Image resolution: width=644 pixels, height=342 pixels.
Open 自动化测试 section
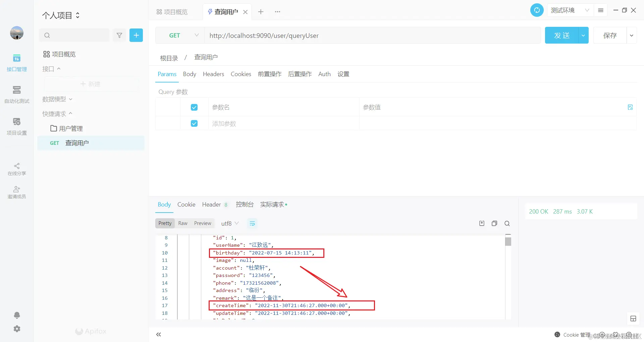17,95
